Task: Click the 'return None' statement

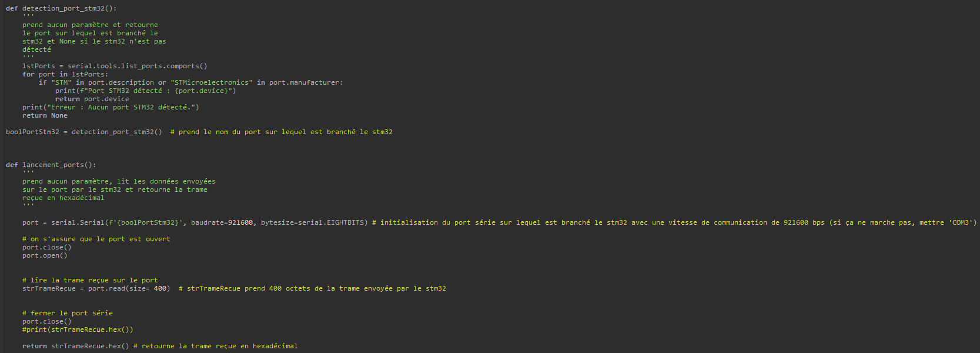Action: coord(45,115)
